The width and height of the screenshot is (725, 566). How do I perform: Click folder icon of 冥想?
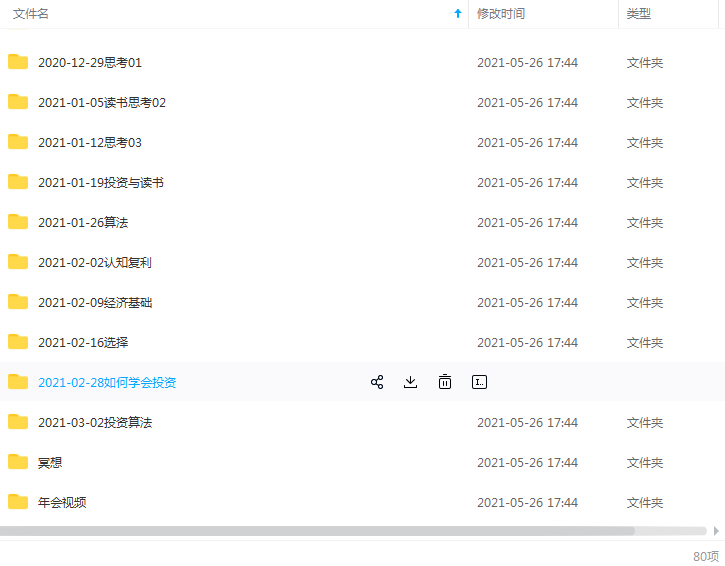coord(18,461)
